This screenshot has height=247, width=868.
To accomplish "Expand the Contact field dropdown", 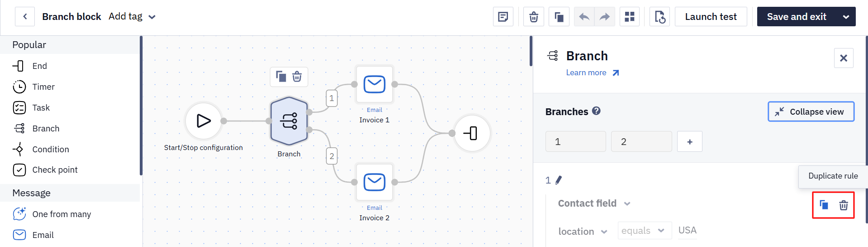I will 594,203.
